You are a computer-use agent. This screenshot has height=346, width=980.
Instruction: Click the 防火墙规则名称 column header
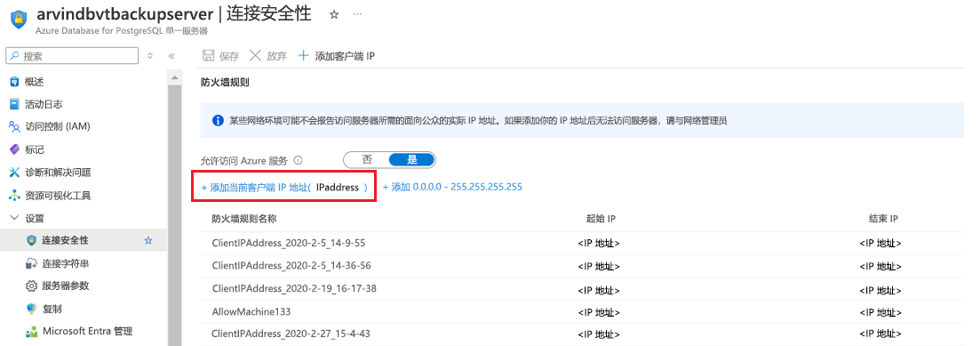[244, 218]
